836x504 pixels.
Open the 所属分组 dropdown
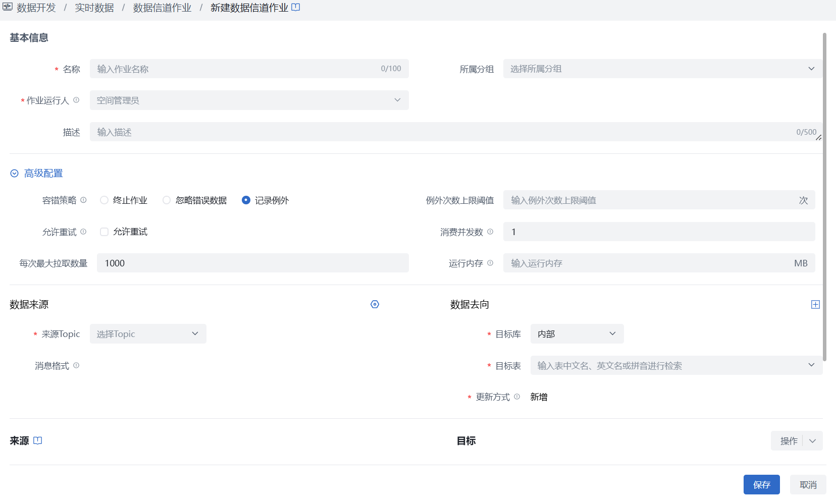point(663,69)
